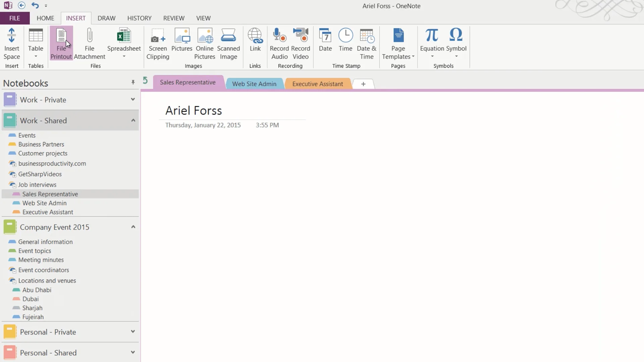Insert an Excel Spreadsheet
This screenshot has width=644, height=362.
124,44
